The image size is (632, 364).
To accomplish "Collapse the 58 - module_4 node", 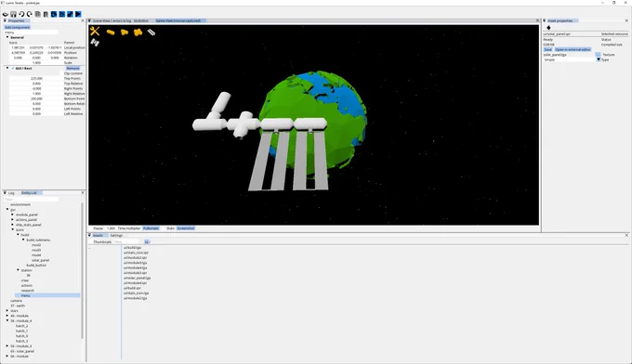I will click(7, 320).
